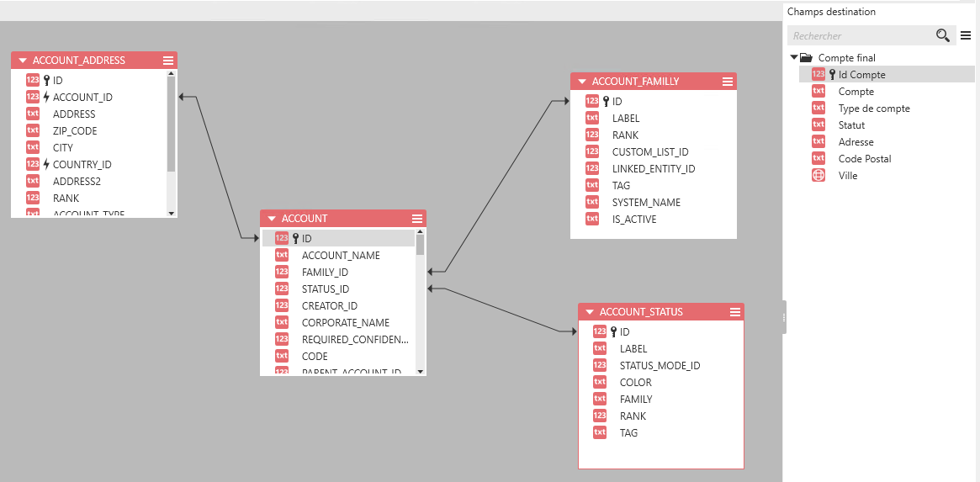This screenshot has width=980, height=482.
Task: Open the ACCOUNT_STATUS table hamburger menu
Action: coord(735,312)
